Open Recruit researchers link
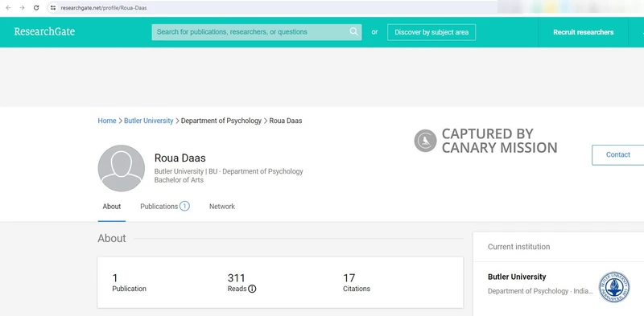This screenshot has width=644, height=316. pos(583,32)
